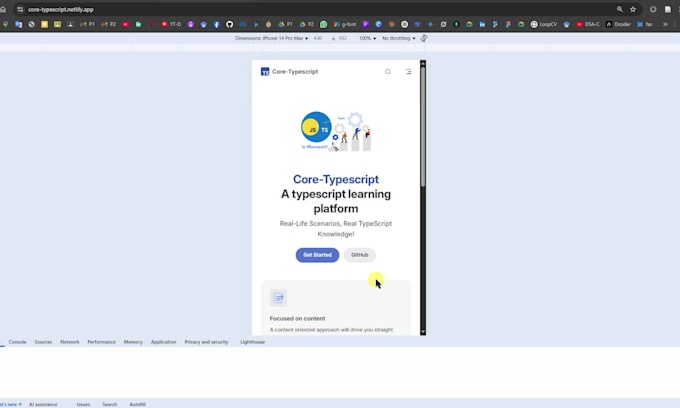The image size is (680, 408).
Task: Click the Get Started button
Action: [317, 255]
